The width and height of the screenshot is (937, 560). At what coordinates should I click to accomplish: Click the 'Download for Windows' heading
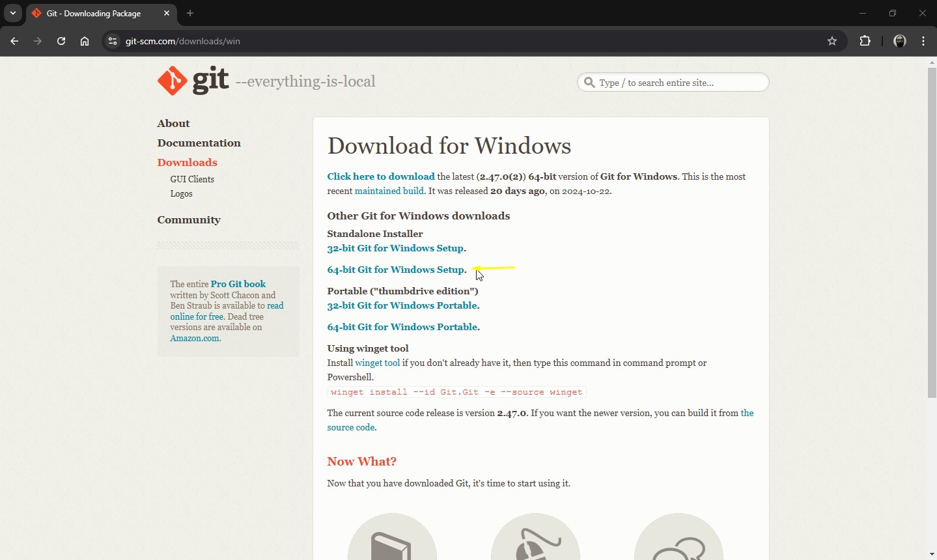(449, 146)
